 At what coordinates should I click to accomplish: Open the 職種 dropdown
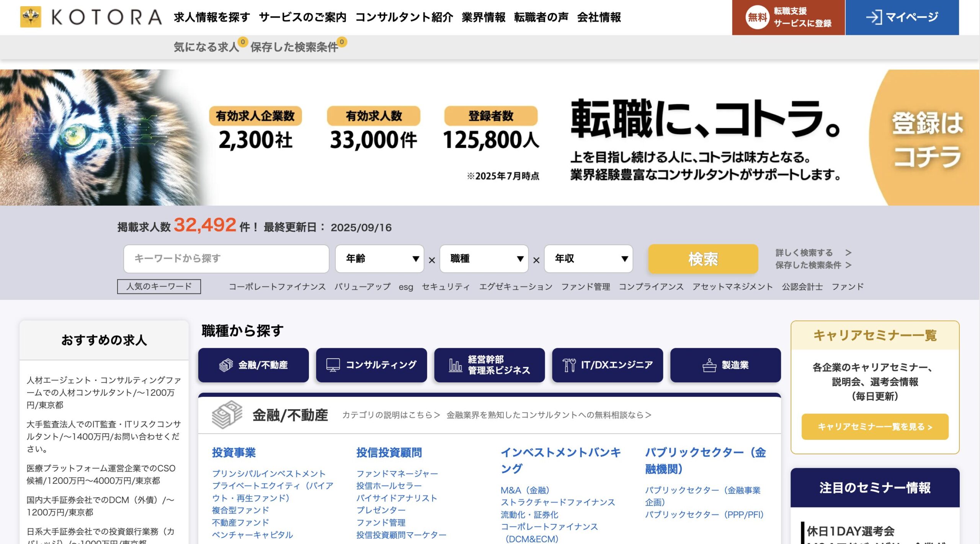click(484, 259)
